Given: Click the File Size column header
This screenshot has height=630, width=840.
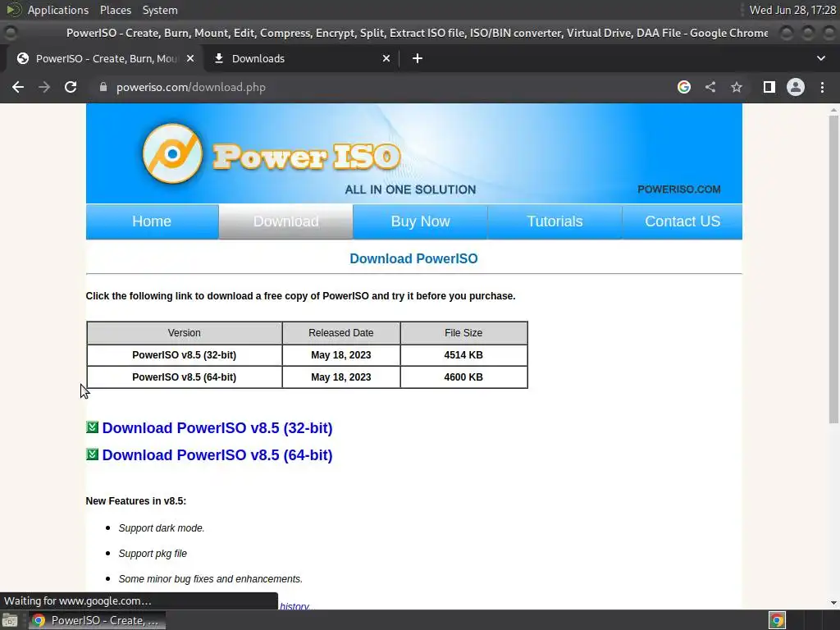Looking at the screenshot, I should (463, 333).
